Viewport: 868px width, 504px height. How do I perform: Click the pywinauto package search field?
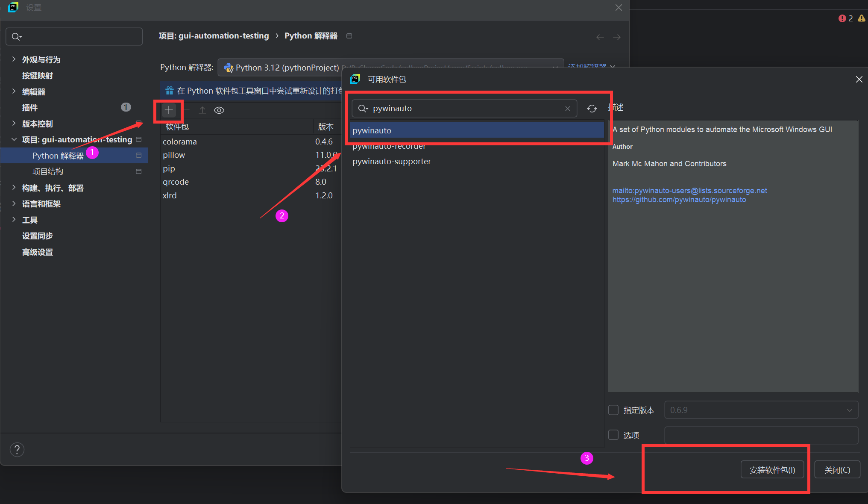[464, 109]
